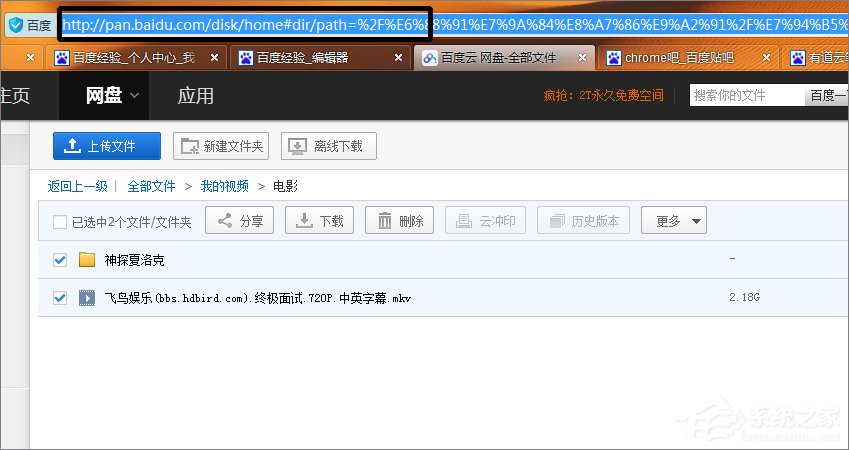This screenshot has width=849, height=450.
Task: Go back via 返回上一级 link
Action: (x=77, y=187)
